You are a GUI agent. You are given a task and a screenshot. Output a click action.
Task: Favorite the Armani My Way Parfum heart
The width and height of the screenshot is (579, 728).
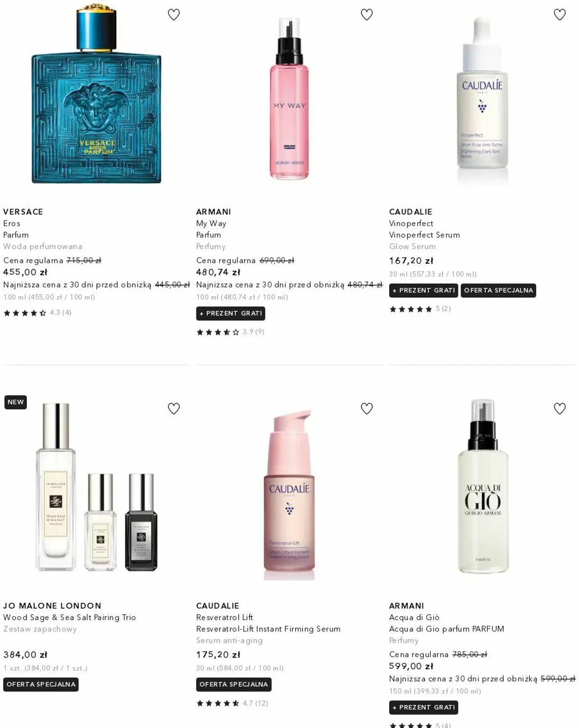pyautogui.click(x=367, y=15)
